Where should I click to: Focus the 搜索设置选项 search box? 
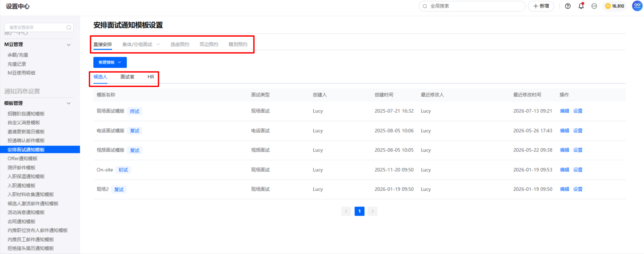click(x=39, y=27)
